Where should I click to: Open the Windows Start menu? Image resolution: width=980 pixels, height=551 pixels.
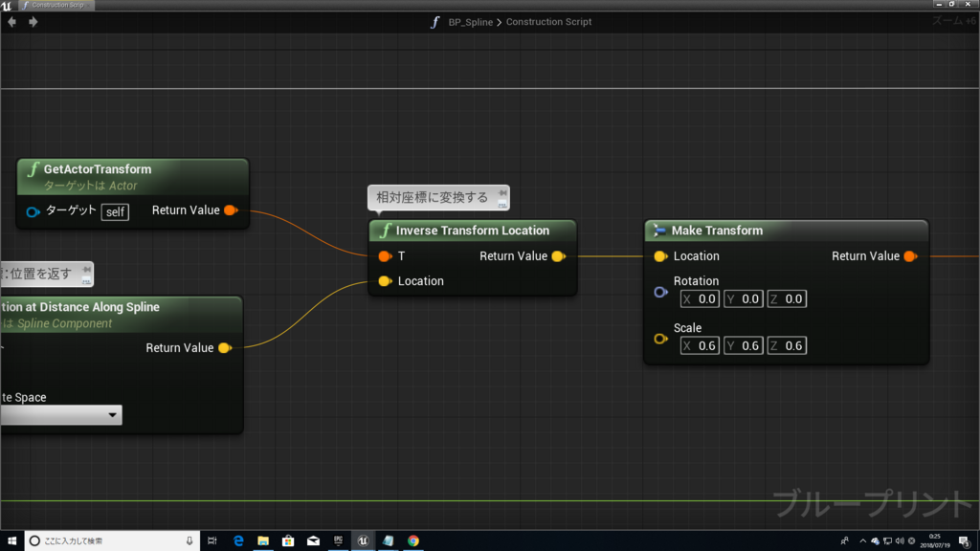click(x=11, y=541)
